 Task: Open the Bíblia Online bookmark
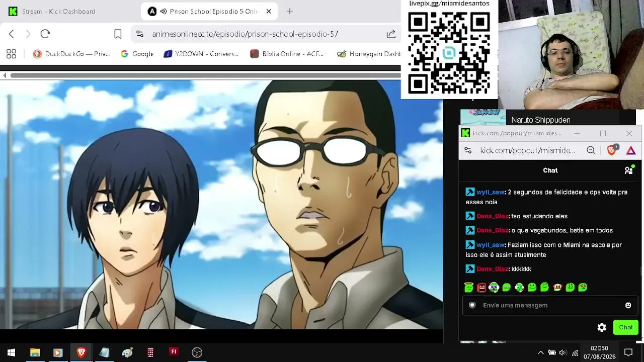pyautogui.click(x=287, y=54)
